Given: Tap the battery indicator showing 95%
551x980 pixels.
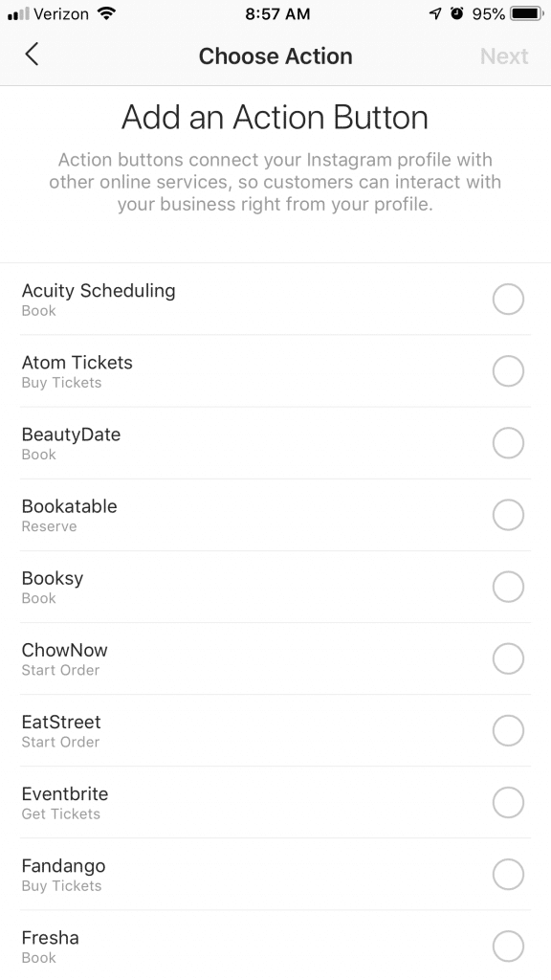Looking at the screenshot, I should click(520, 14).
